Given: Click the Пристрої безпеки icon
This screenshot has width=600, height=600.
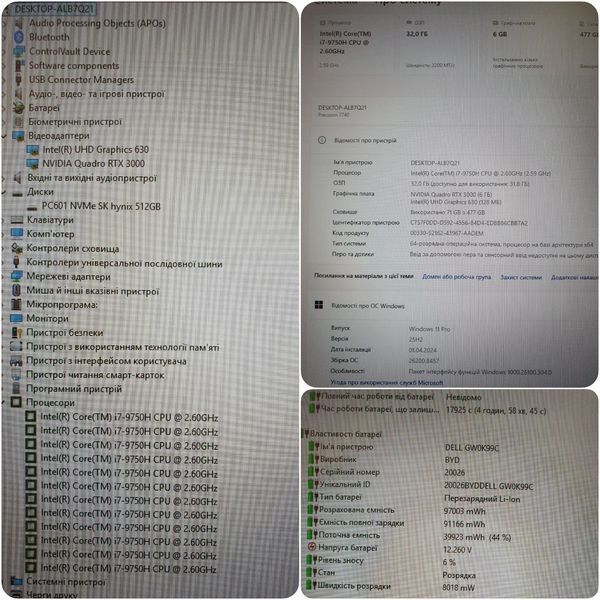Looking at the screenshot, I should (x=16, y=333).
